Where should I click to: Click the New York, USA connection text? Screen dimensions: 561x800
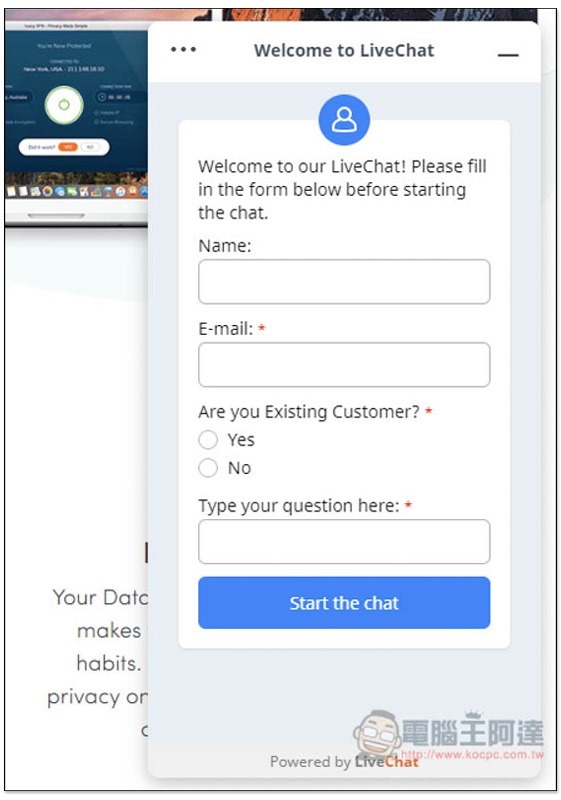tap(64, 69)
